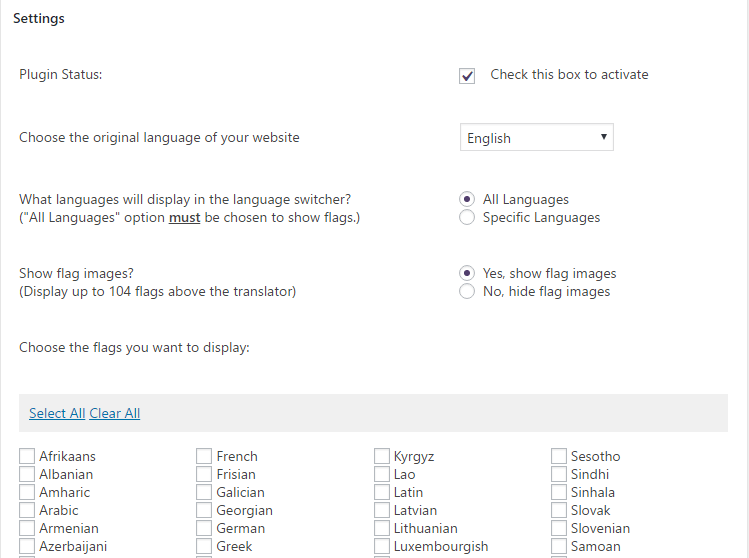This screenshot has height=558, width=749.
Task: Enable the Lithuanian flag checkbox
Action: [x=382, y=529]
